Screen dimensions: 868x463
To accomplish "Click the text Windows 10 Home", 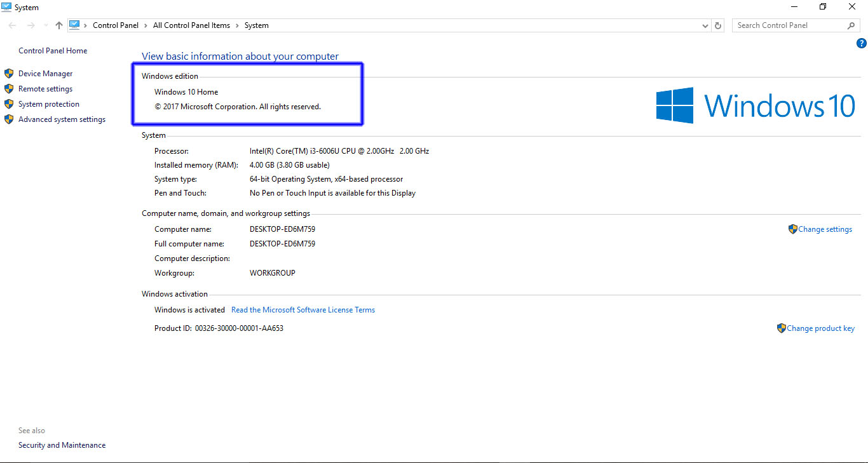I will pos(186,92).
